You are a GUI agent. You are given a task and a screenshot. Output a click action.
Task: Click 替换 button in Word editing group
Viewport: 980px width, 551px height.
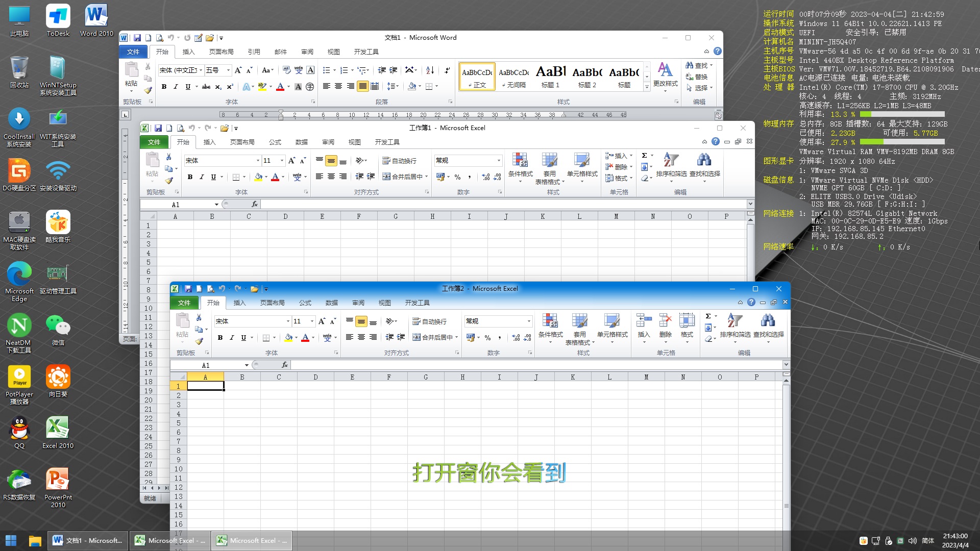click(697, 77)
